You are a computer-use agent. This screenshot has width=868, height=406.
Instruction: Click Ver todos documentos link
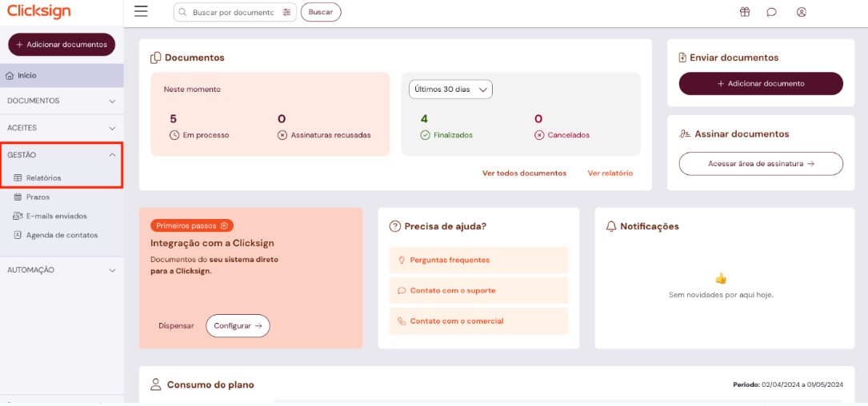[x=524, y=173]
